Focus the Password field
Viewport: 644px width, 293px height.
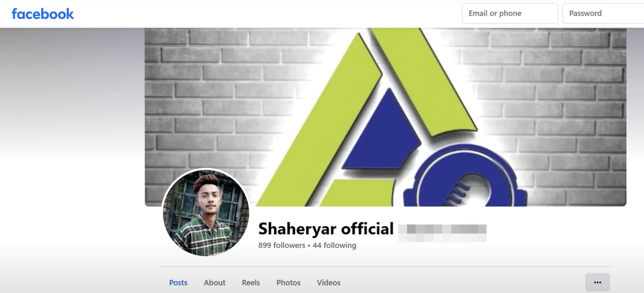tap(603, 14)
